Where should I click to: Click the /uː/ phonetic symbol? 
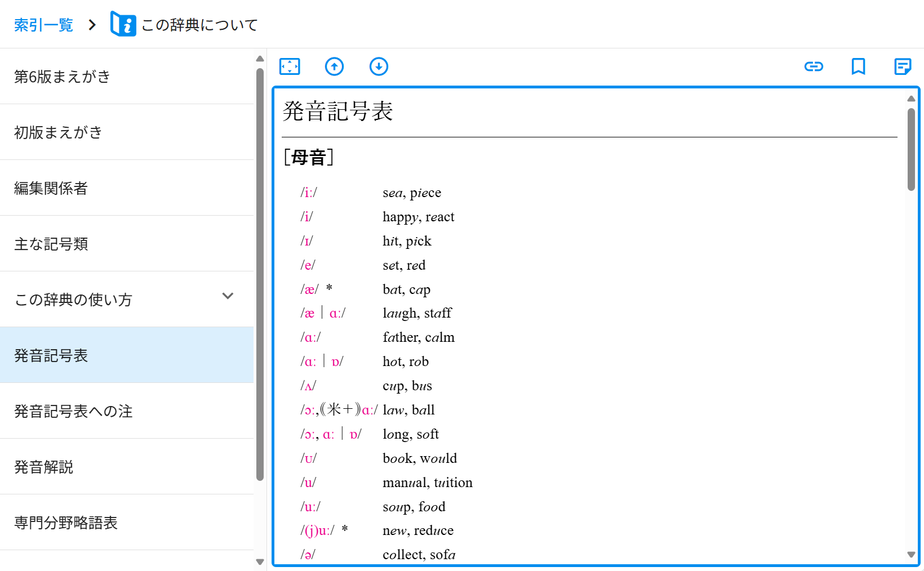pos(310,507)
